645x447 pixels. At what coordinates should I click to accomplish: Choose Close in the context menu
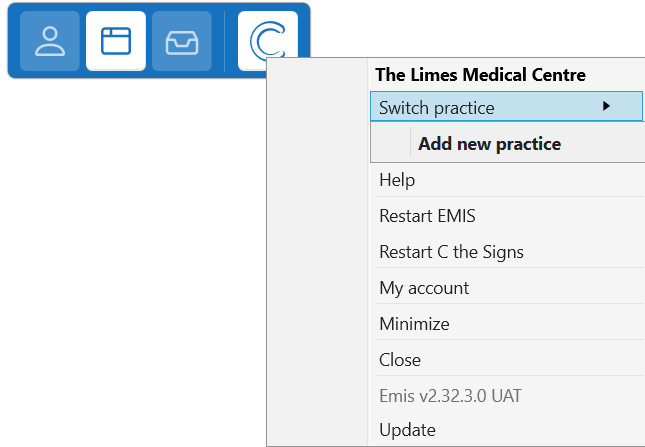click(x=400, y=360)
